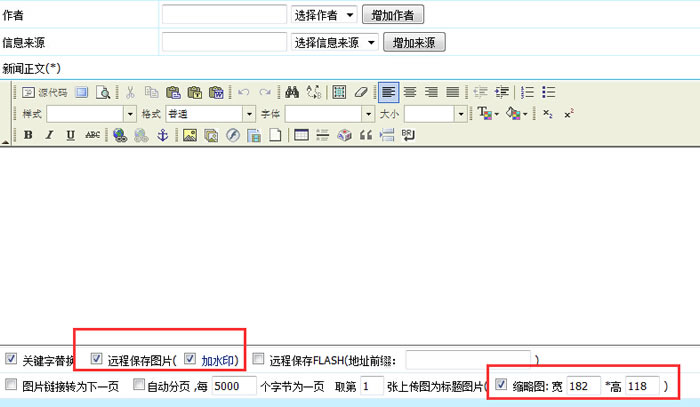The height and width of the screenshot is (407, 700).
Task: Click the redo arrow icon
Action: coord(265,92)
